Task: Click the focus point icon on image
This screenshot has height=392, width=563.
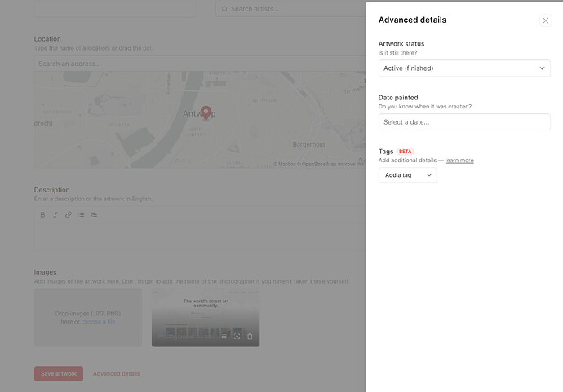Action: 237,337
